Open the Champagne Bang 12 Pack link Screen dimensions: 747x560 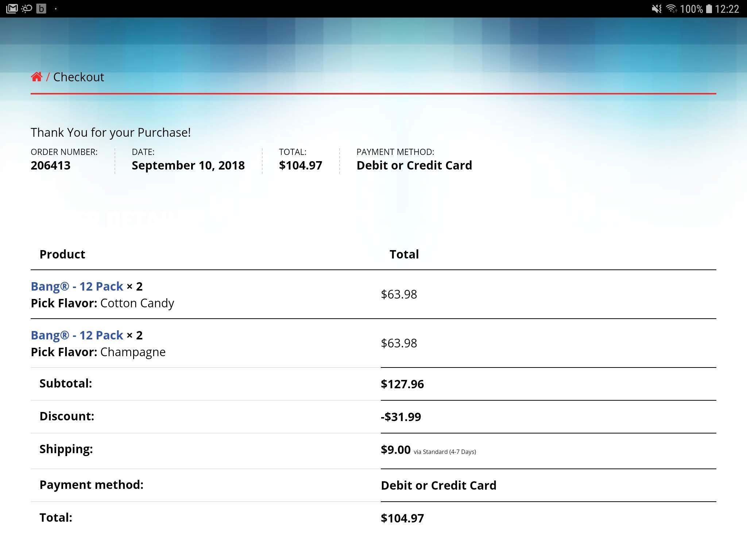point(77,335)
